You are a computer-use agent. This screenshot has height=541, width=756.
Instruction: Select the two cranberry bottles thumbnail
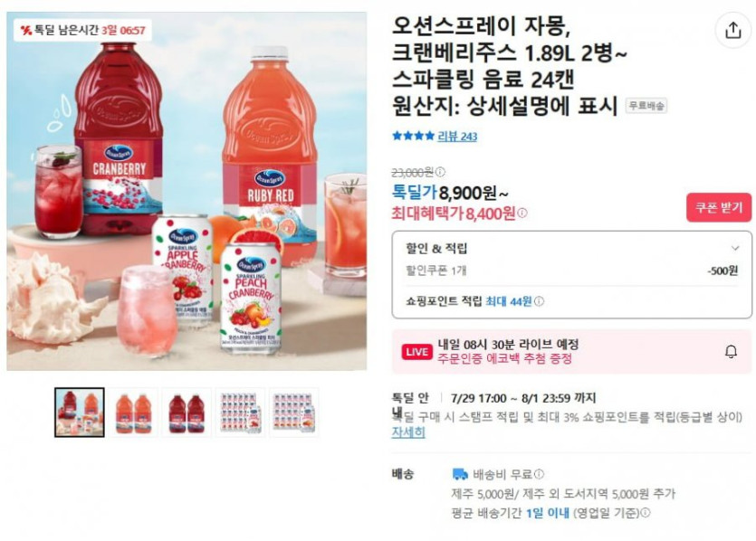187,413
